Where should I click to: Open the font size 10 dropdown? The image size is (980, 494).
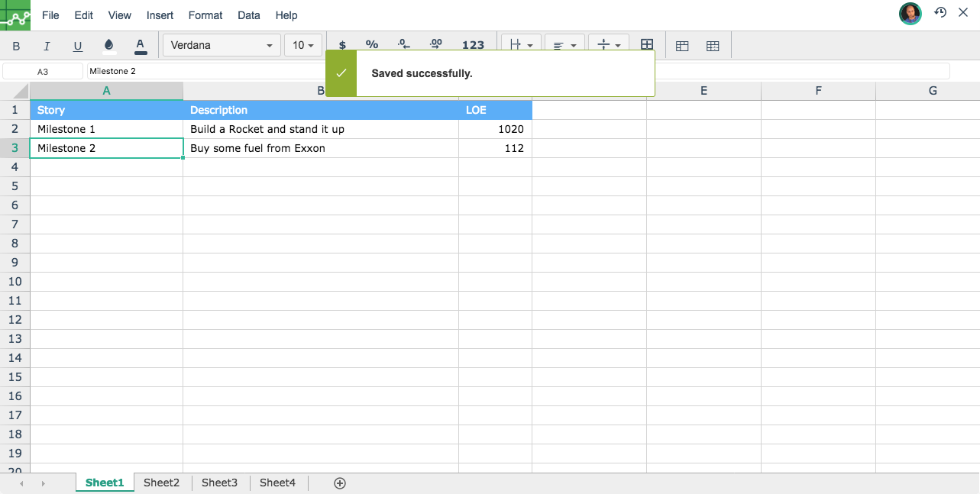pos(303,46)
